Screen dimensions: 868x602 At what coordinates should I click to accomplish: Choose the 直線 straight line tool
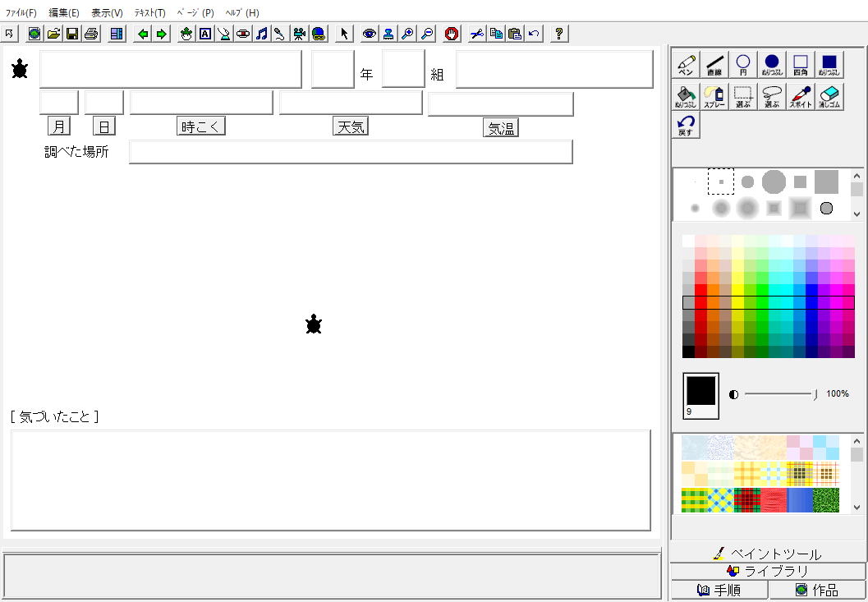[714, 65]
